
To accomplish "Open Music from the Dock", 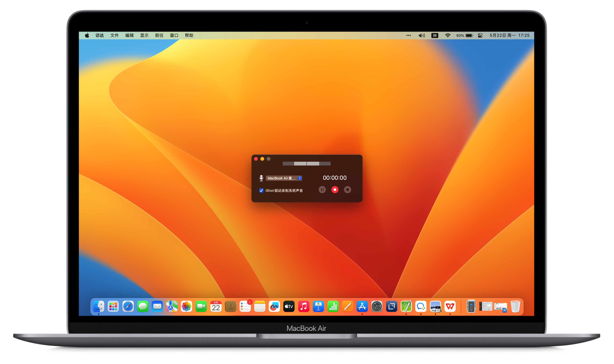I will [x=304, y=306].
